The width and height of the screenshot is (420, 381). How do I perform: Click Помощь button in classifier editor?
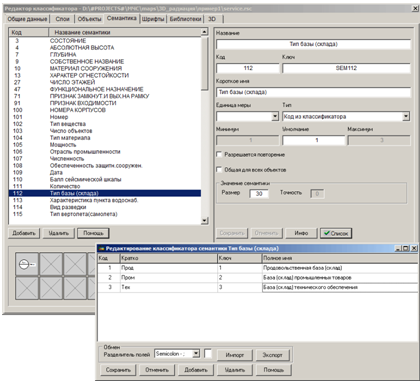click(93, 233)
